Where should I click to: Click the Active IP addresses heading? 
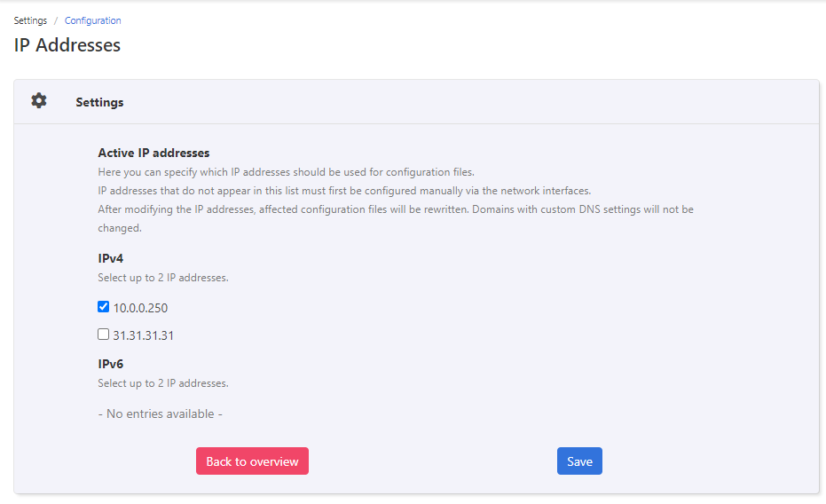coord(153,153)
